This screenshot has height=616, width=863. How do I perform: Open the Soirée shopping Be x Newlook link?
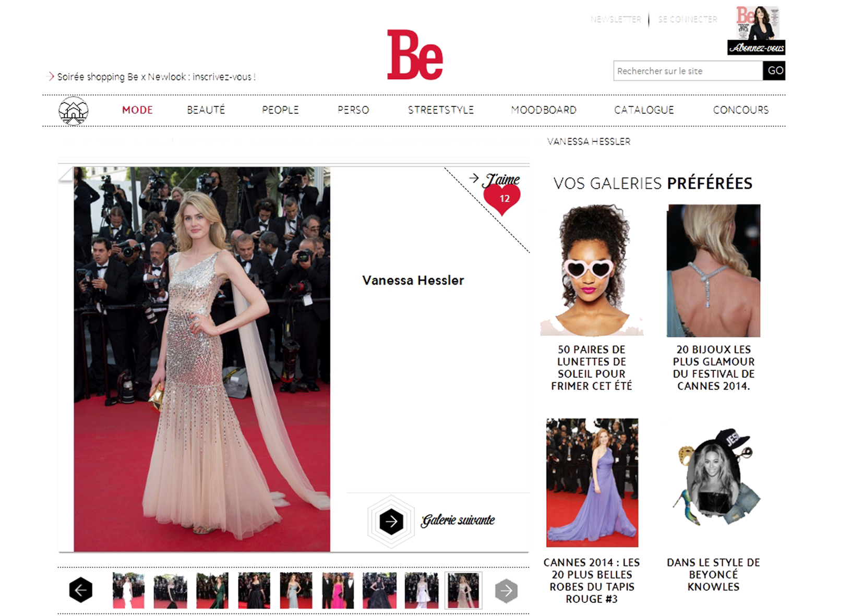tap(156, 77)
